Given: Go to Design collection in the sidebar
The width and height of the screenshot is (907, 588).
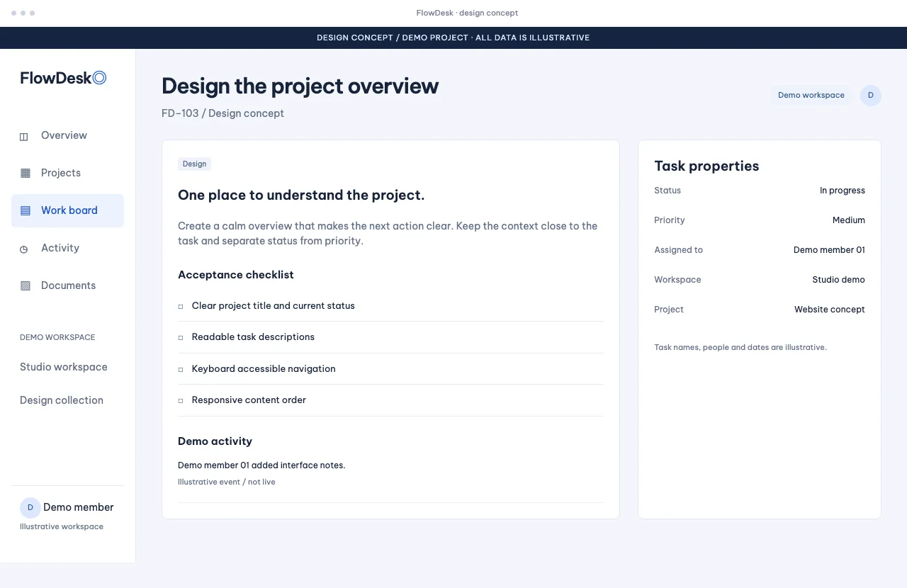Looking at the screenshot, I should click(x=62, y=400).
